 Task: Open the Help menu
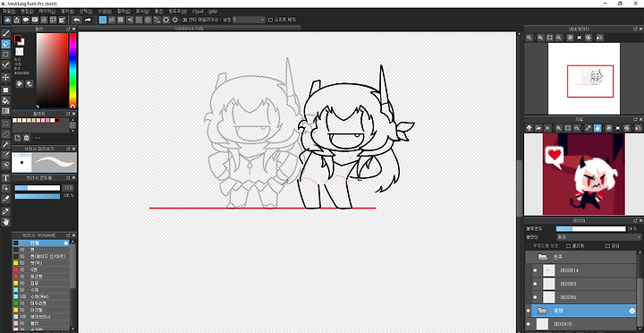click(213, 11)
